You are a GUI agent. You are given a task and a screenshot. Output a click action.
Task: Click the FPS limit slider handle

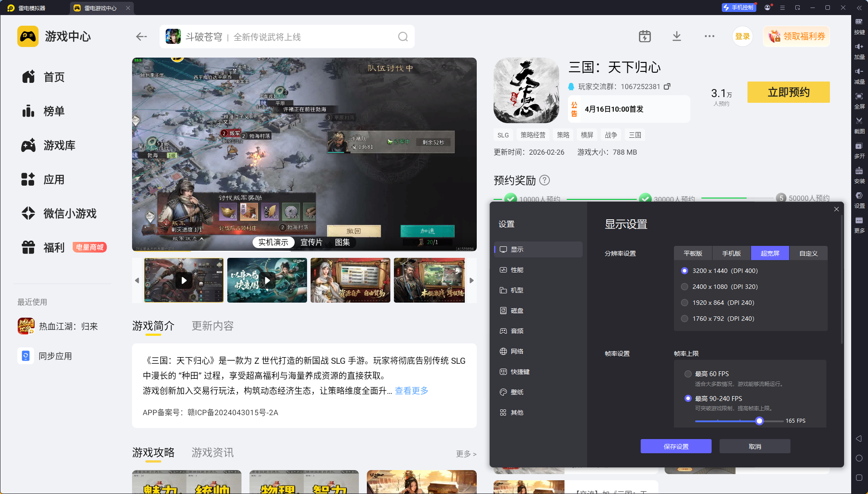[x=759, y=421]
